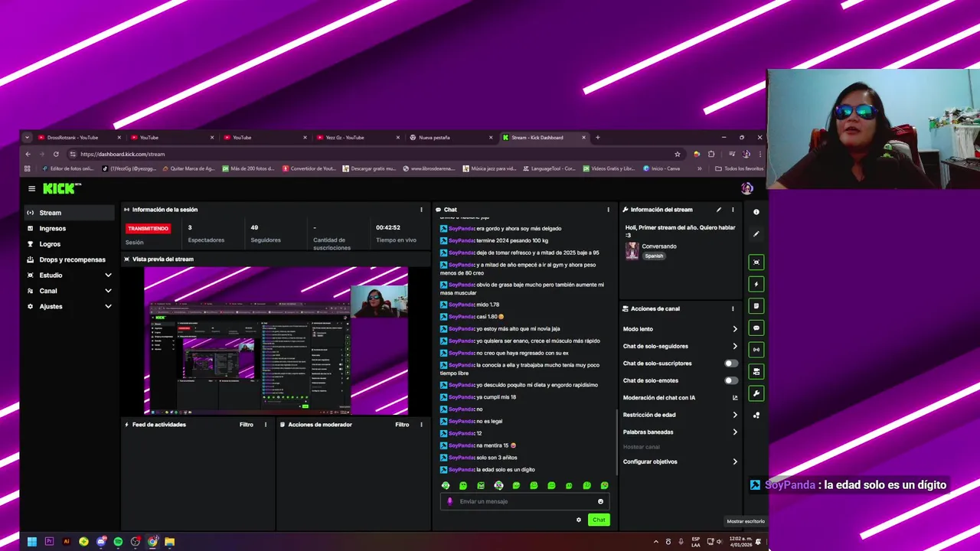The height and width of the screenshot is (551, 980).
Task: Open Spotify from the taskbar
Action: point(118,542)
